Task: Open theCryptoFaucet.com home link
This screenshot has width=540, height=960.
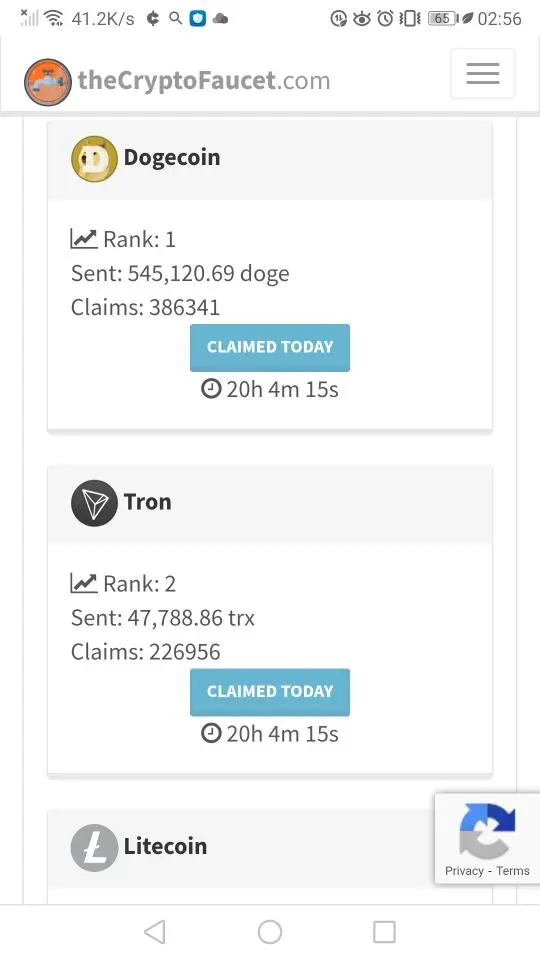Action: 204,80
